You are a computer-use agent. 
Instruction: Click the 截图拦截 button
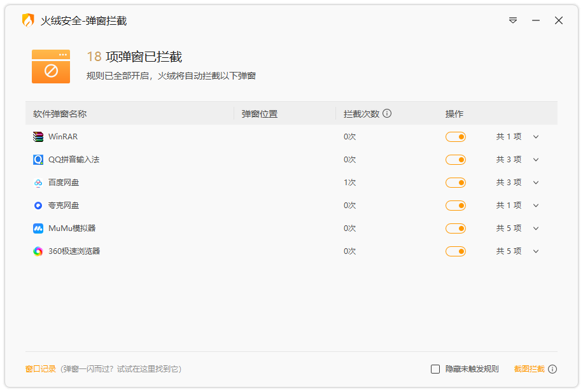point(528,368)
